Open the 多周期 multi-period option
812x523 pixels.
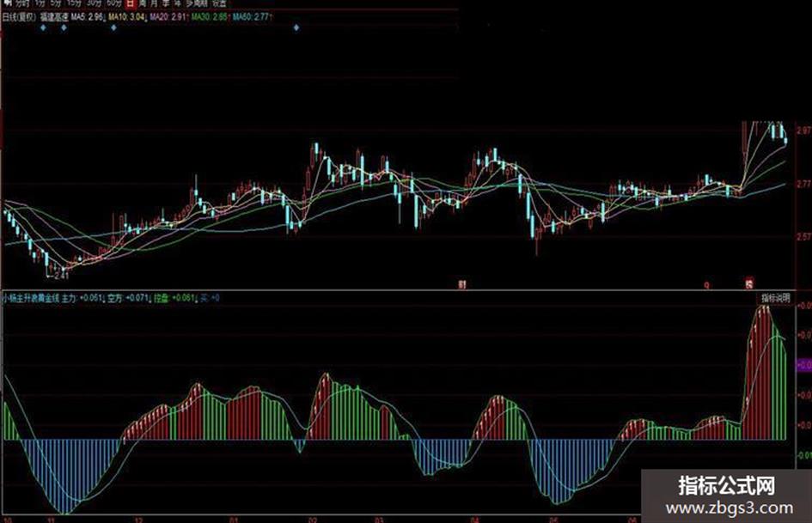pyautogui.click(x=197, y=3)
